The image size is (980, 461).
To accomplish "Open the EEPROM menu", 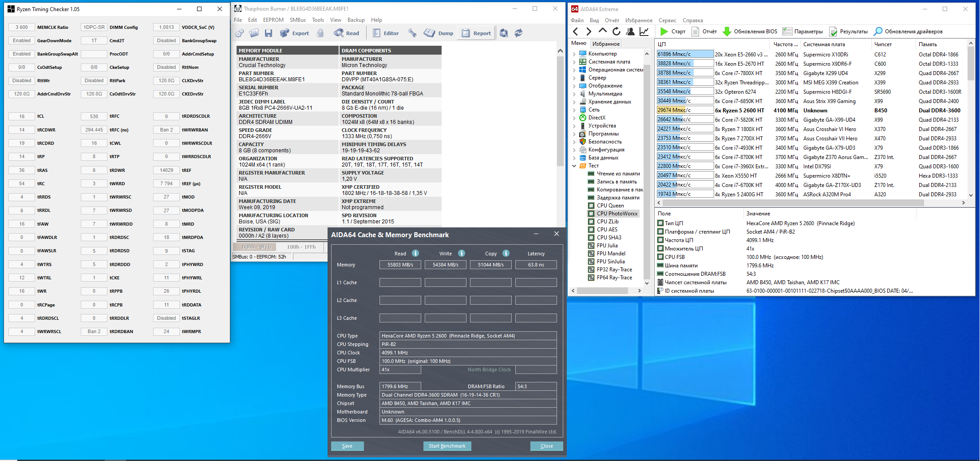I will (x=273, y=20).
